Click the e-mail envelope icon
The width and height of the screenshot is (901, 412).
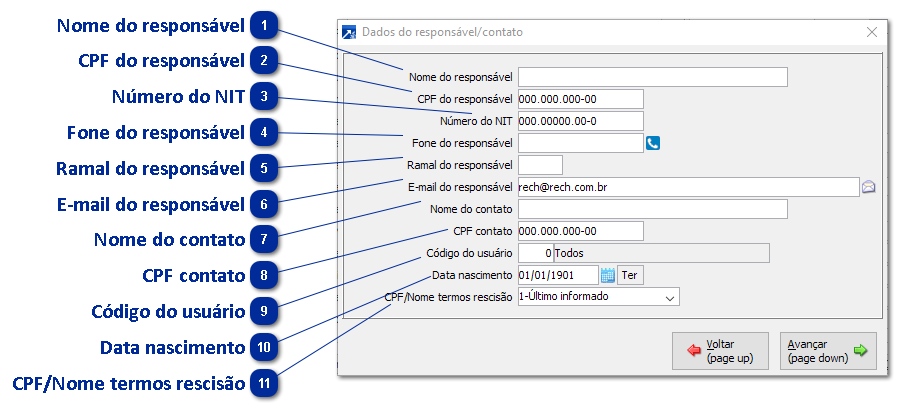click(x=868, y=187)
